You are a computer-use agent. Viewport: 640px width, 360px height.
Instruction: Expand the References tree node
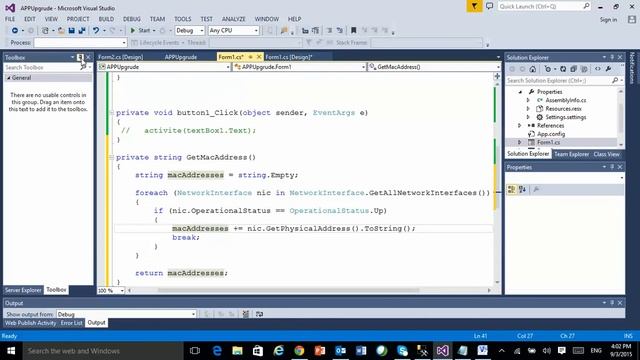520,126
